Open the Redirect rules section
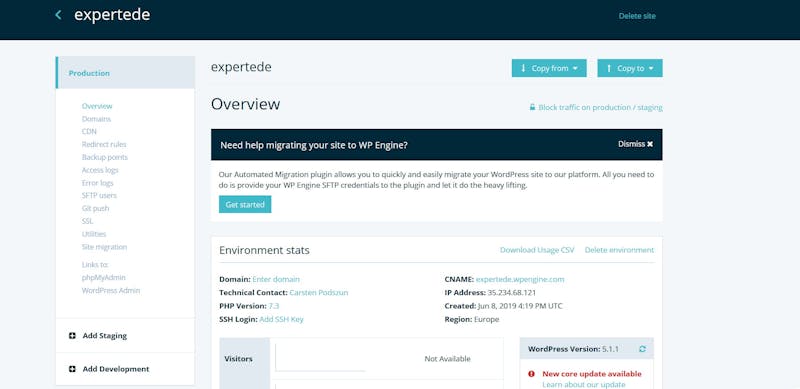The width and height of the screenshot is (800, 389). point(104,144)
